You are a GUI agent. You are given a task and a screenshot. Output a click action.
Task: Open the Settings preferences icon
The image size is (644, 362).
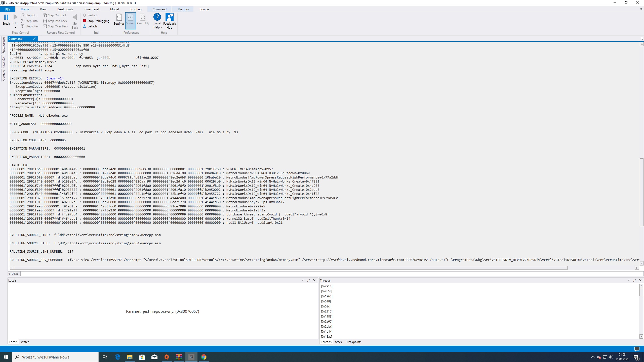[x=119, y=18]
